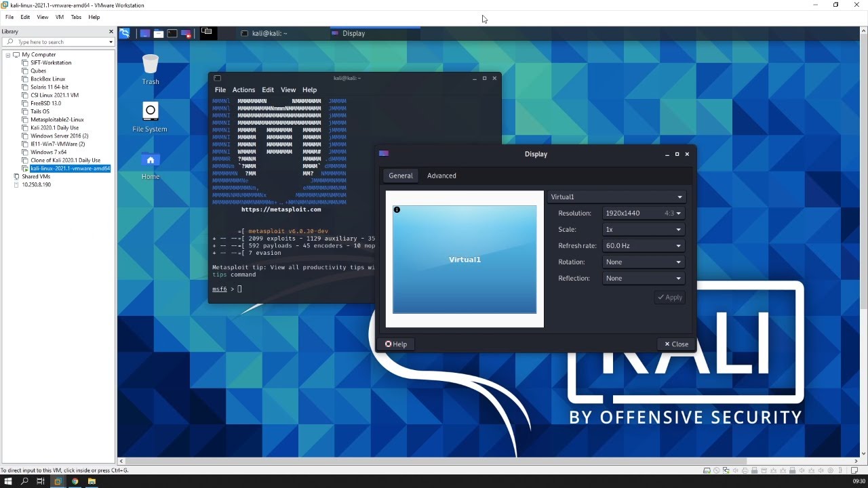Image resolution: width=868 pixels, height=488 pixels.
Task: Click Chrome icon on Windows taskbar
Action: click(x=75, y=481)
